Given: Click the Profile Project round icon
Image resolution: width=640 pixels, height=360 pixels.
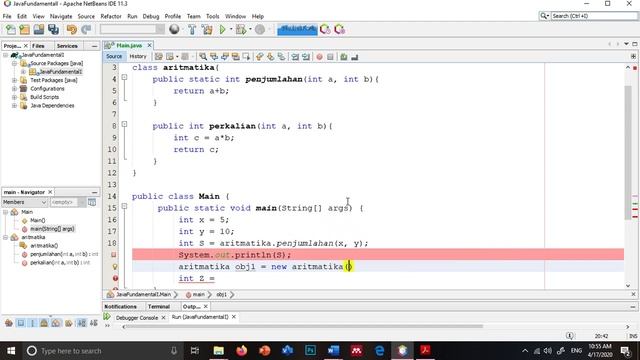Looking at the screenshot, I should tap(260, 29).
